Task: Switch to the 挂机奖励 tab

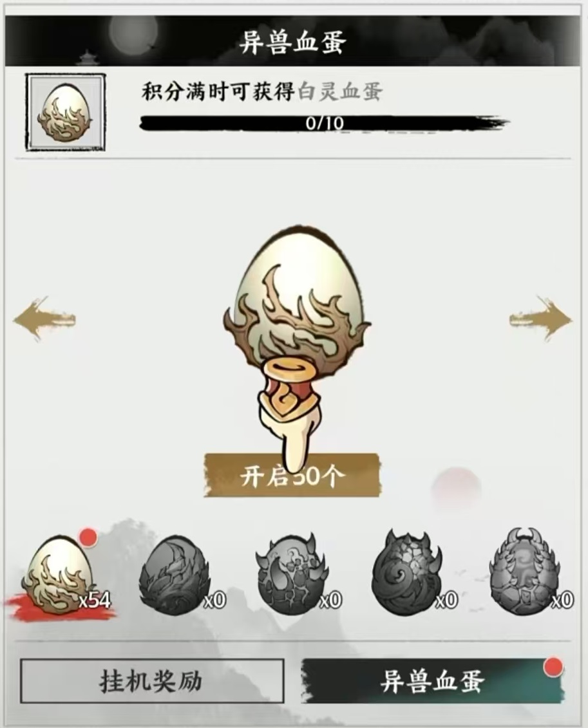Action: coord(152,681)
